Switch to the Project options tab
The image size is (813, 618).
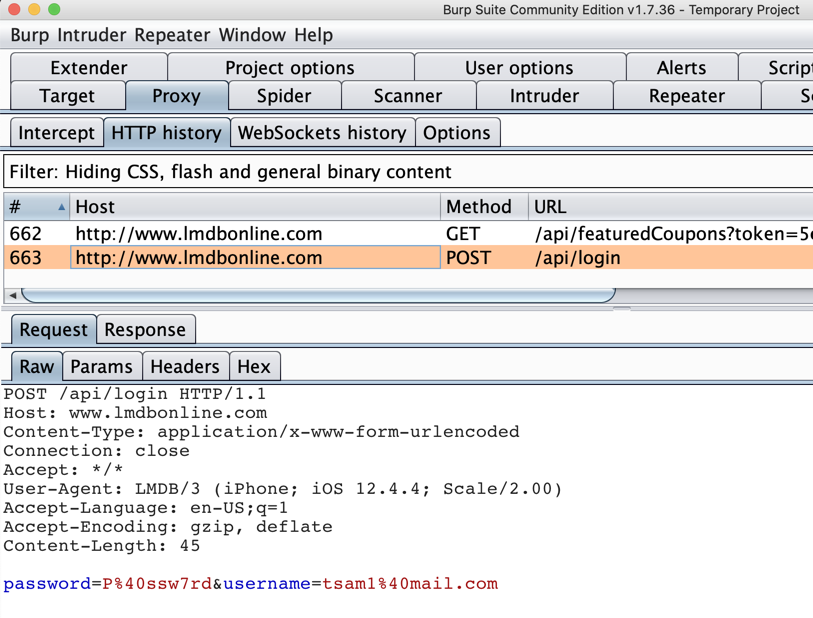tap(290, 67)
